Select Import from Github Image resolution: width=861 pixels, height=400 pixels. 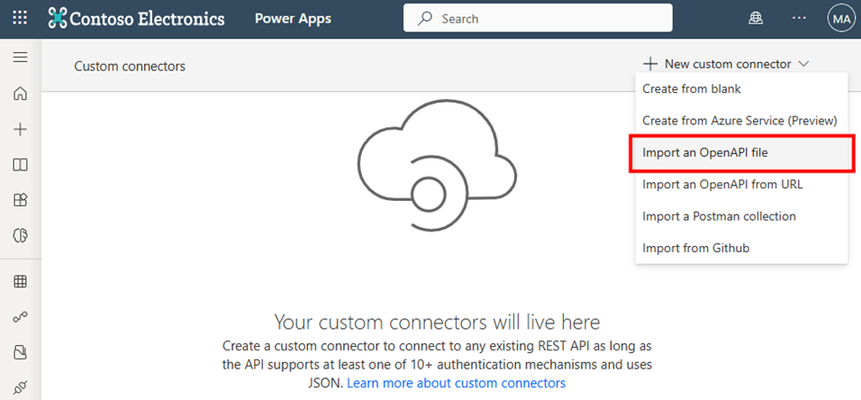click(741, 248)
